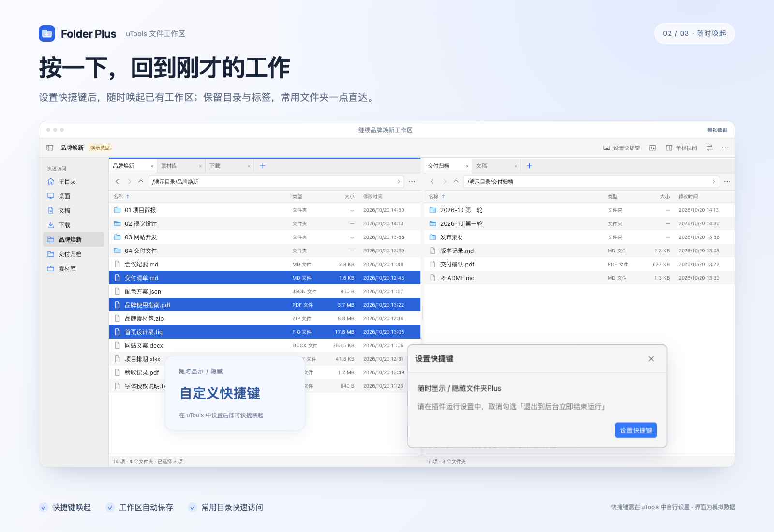This screenshot has height=532, width=774.
Task: Close the 设置快捷键 dialog
Action: click(x=651, y=359)
